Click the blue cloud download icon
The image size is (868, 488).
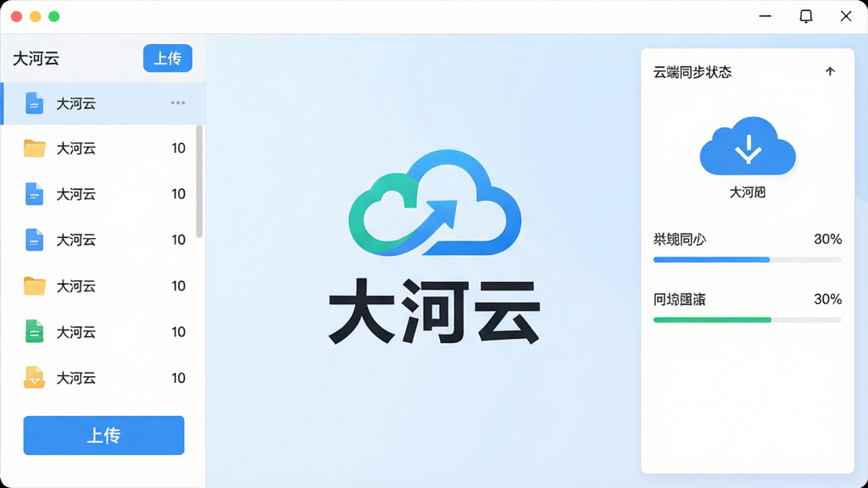[x=748, y=146]
